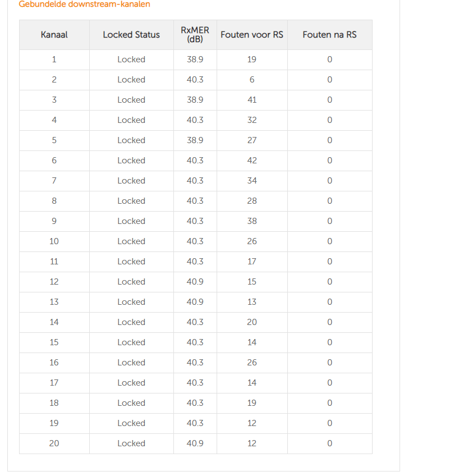Click Locked status of channel 19

pyautogui.click(x=131, y=423)
